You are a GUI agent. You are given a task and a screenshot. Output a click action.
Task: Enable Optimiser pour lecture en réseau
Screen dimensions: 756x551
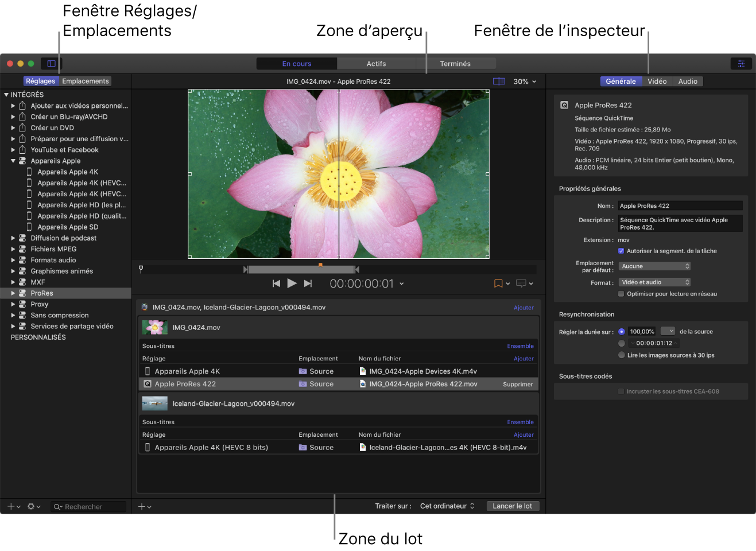pyautogui.click(x=621, y=294)
